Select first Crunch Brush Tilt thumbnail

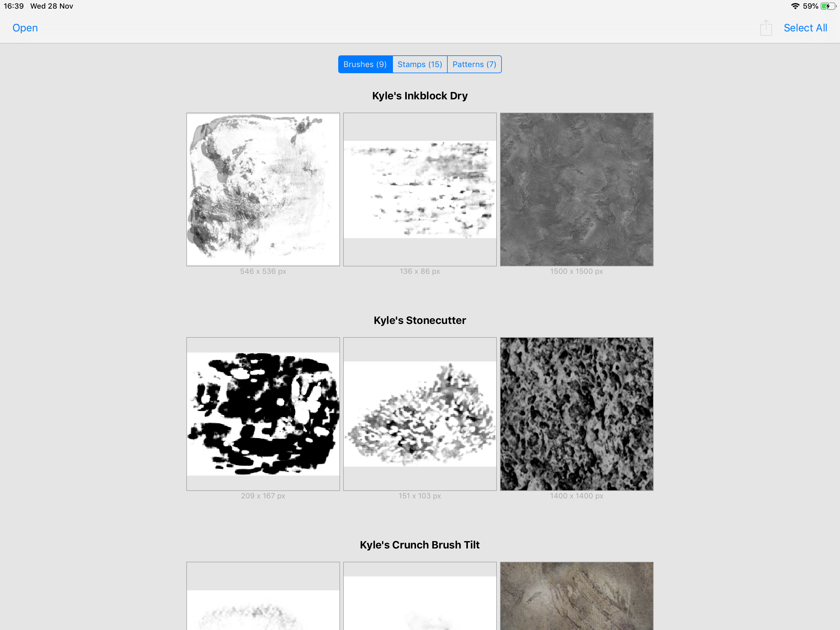263,596
